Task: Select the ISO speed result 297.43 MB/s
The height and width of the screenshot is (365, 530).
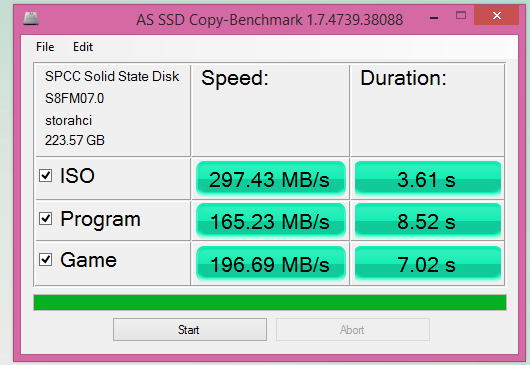Action: [270, 178]
